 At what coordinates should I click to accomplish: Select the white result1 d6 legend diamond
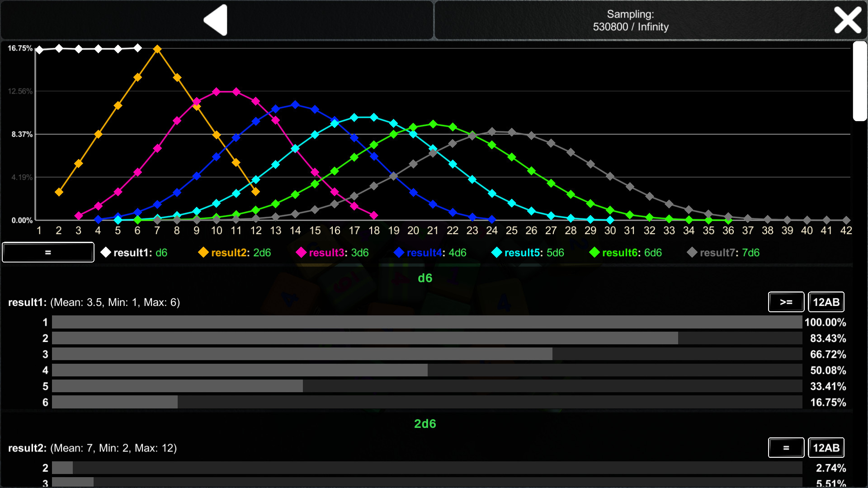pos(105,253)
